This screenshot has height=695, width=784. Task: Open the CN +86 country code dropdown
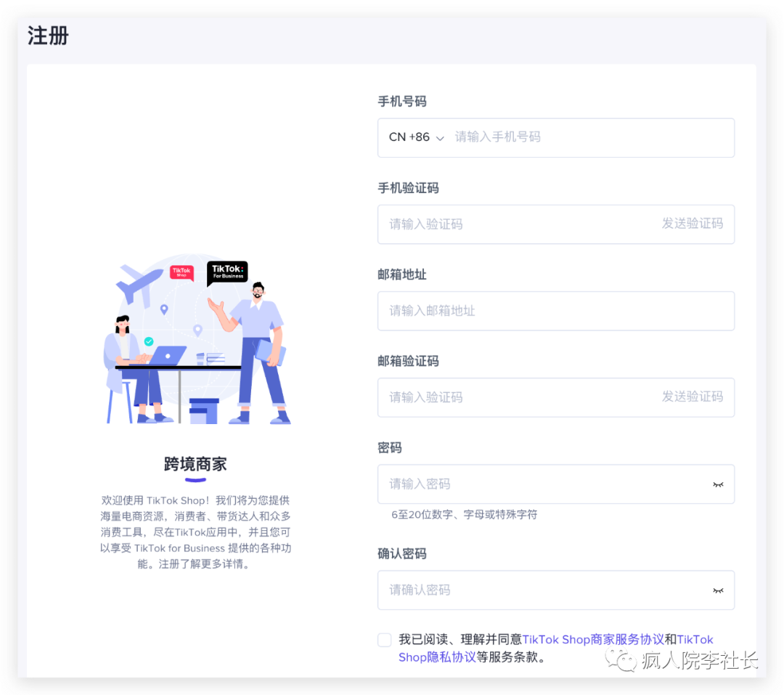(x=414, y=137)
